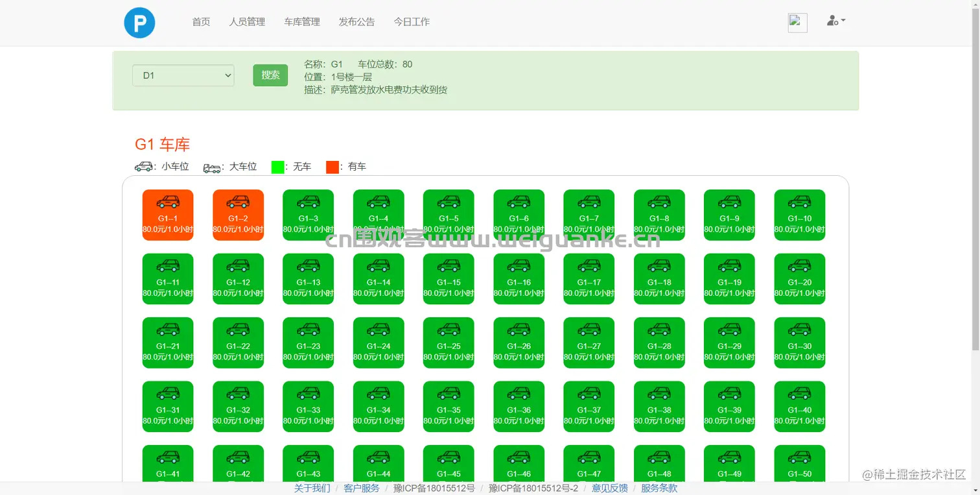Click the avatar image in the header
The height and width of the screenshot is (495, 980).
pyautogui.click(x=797, y=23)
